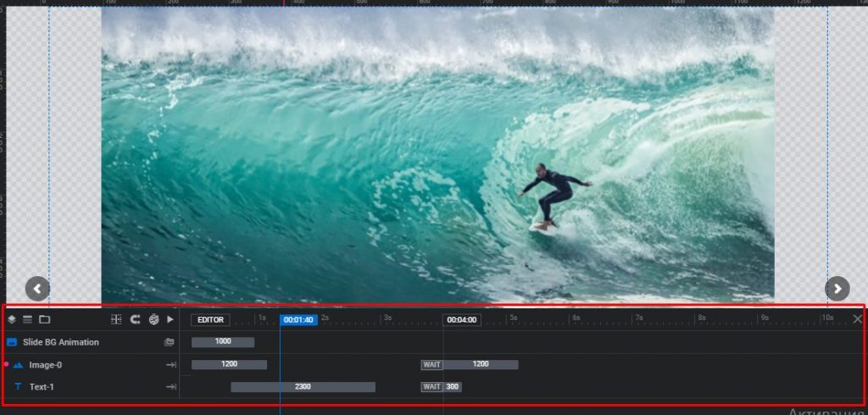Click the arrow icon on Image-0 row
The width and height of the screenshot is (868, 415).
(x=170, y=365)
